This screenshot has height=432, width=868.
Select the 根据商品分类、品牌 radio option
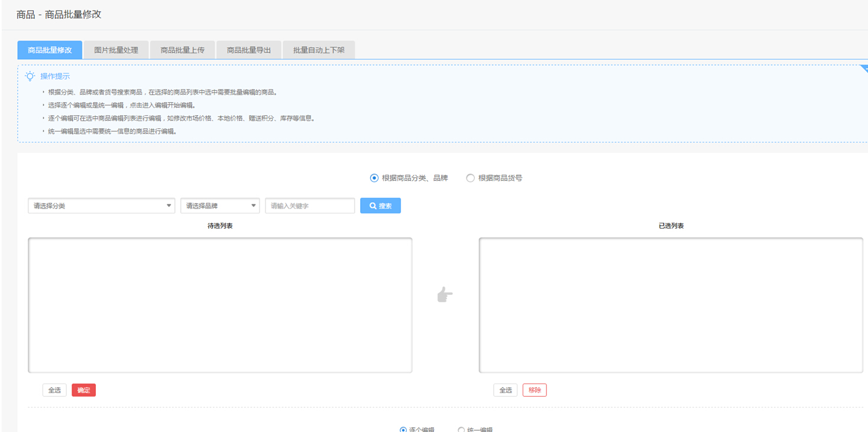click(374, 178)
